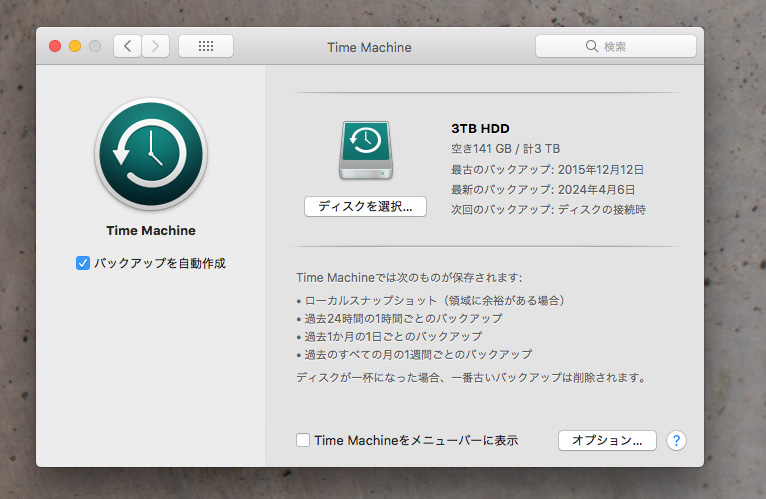
Task: Click the 空き141 GB / 計3 TB text
Action: (506, 149)
